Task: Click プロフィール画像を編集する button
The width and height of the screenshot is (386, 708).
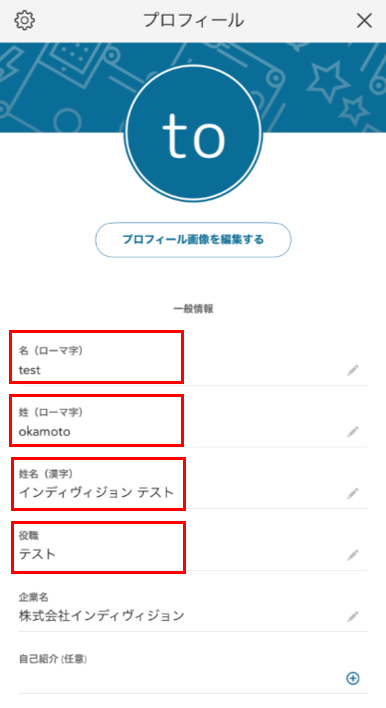Action: (x=193, y=240)
